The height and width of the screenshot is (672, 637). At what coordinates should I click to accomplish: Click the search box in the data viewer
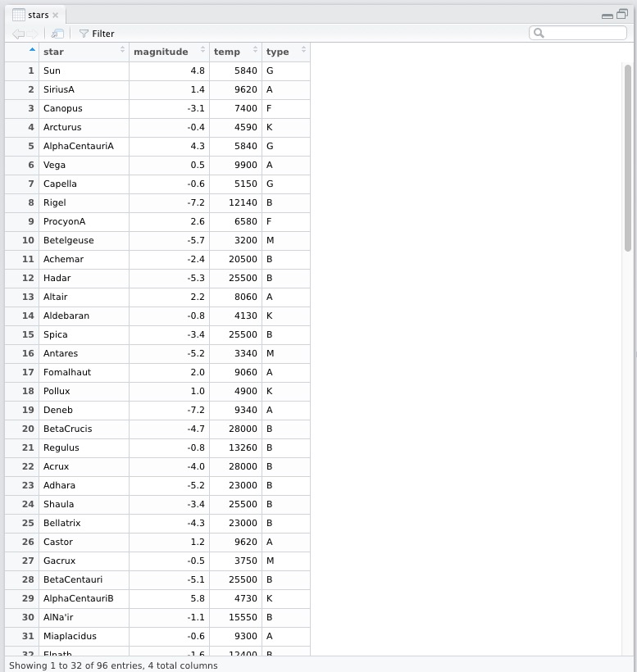coord(584,33)
